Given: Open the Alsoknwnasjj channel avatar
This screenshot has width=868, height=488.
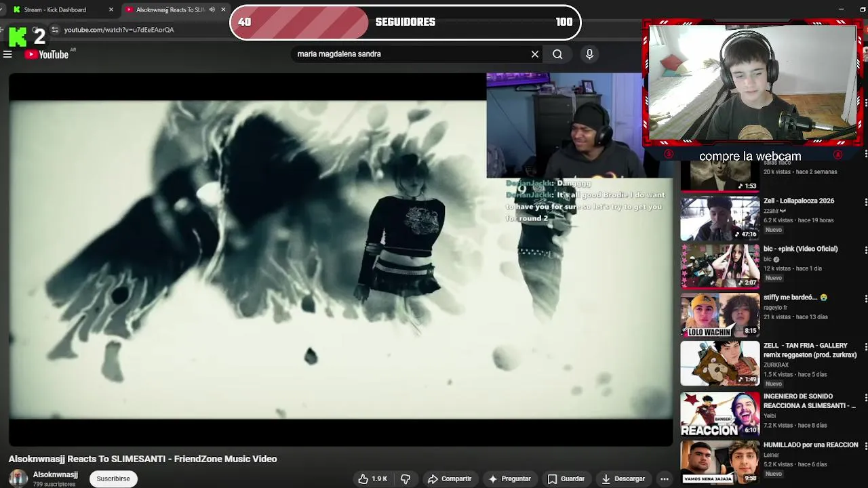Looking at the screenshot, I should point(18,479).
